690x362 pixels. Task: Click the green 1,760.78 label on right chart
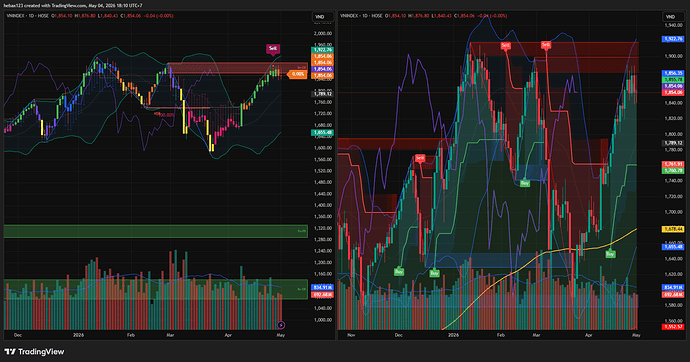click(673, 170)
